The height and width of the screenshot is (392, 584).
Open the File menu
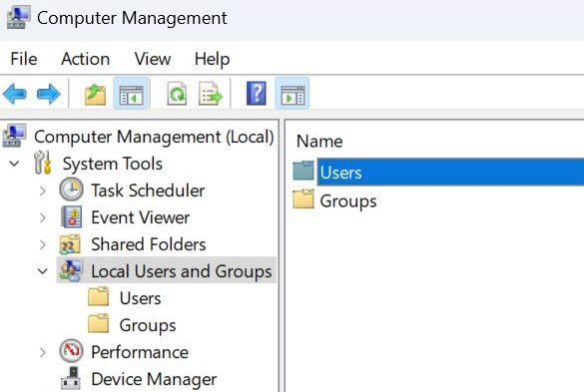[24, 59]
